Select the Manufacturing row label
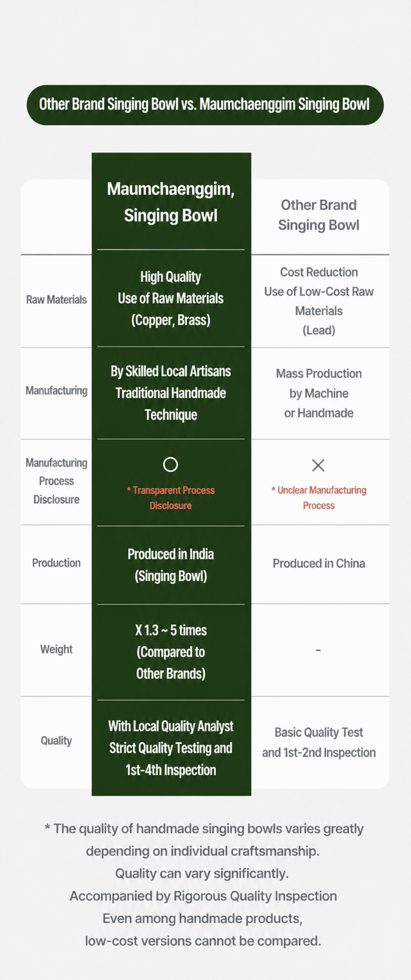Viewport: 411px width, 980px height. click(x=56, y=391)
